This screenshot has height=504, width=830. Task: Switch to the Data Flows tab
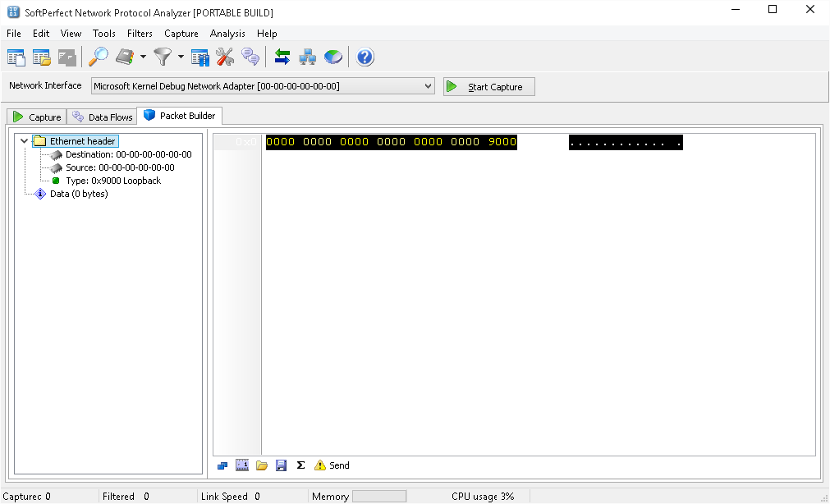[102, 117]
